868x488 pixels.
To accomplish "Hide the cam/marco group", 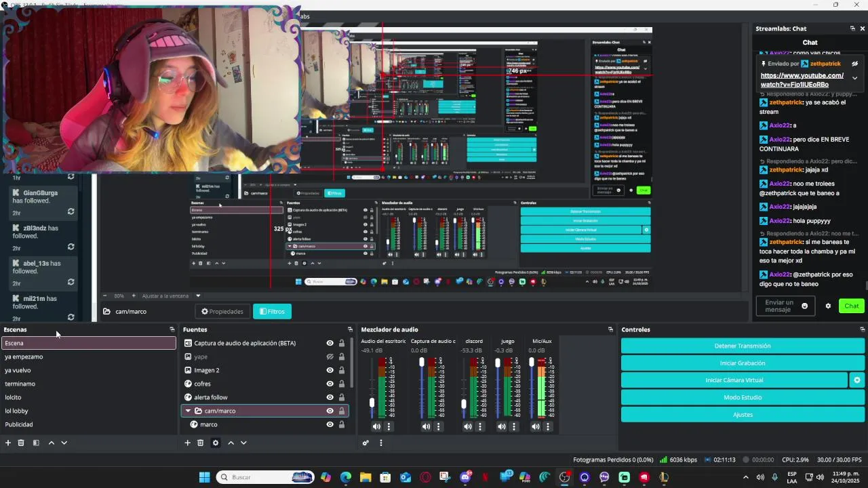I will (x=330, y=411).
